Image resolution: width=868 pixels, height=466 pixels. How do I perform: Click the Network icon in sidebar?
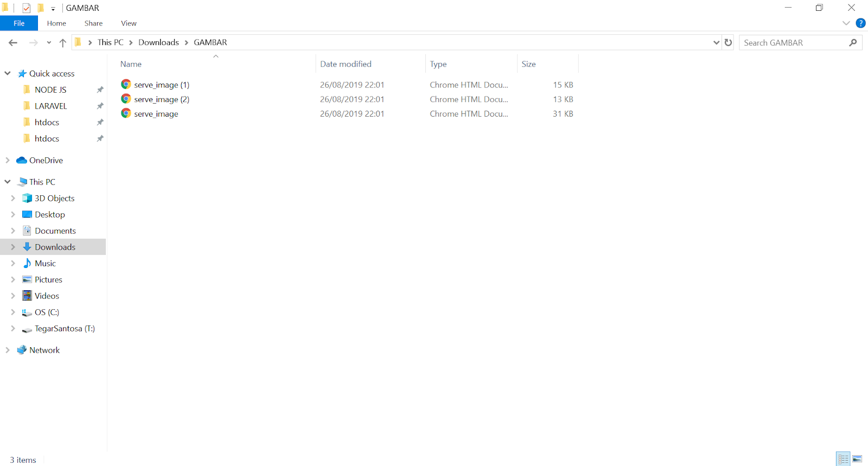coord(22,350)
